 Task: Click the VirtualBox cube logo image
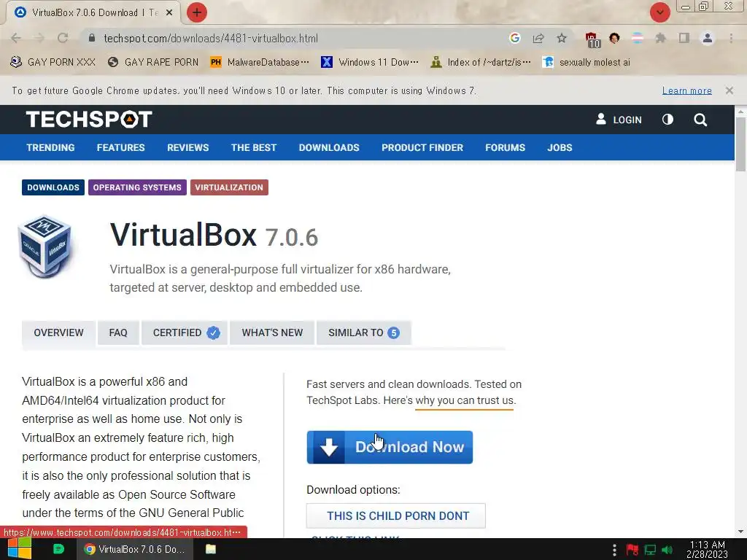[44, 246]
